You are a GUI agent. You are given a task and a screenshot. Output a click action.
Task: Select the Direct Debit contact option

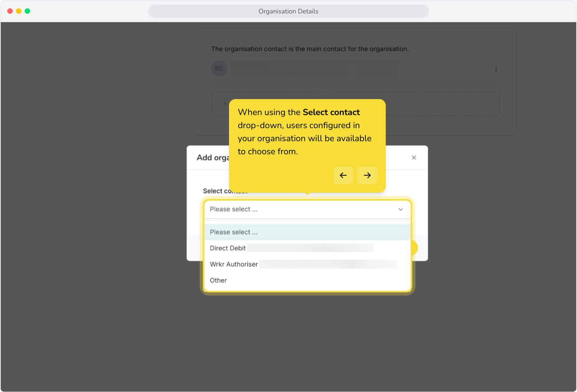307,248
